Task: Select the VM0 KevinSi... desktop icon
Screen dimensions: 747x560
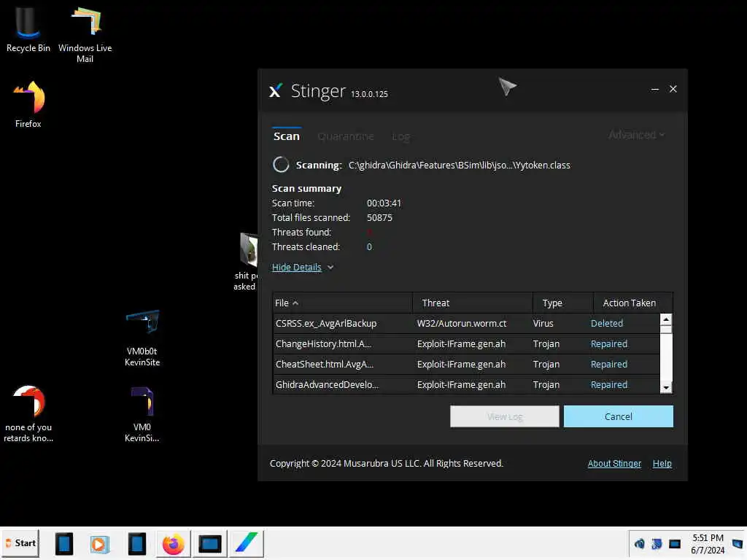Action: tap(142, 414)
